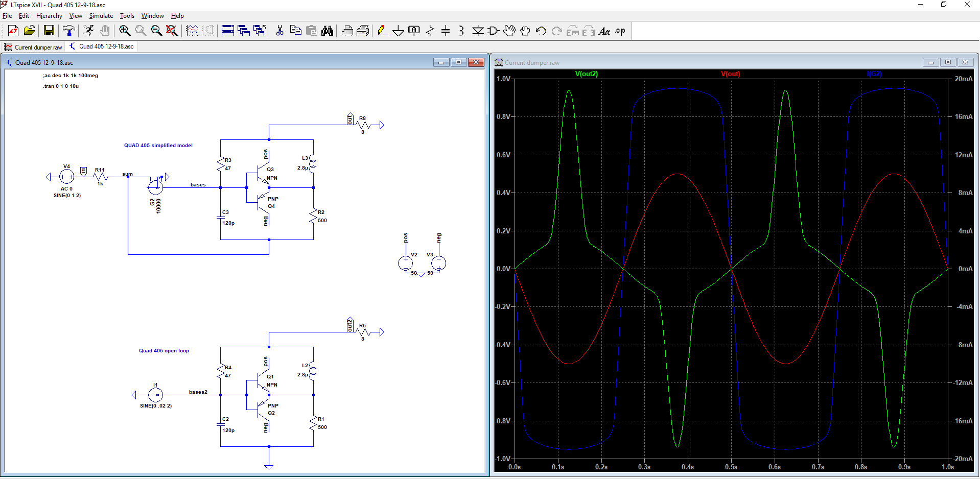Click the Print icon in toolbar
This screenshot has height=479, width=980.
[363, 31]
